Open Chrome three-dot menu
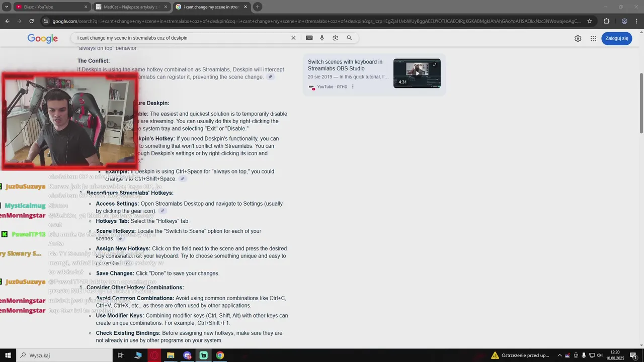Screen dimensions: 644x362 636,21
